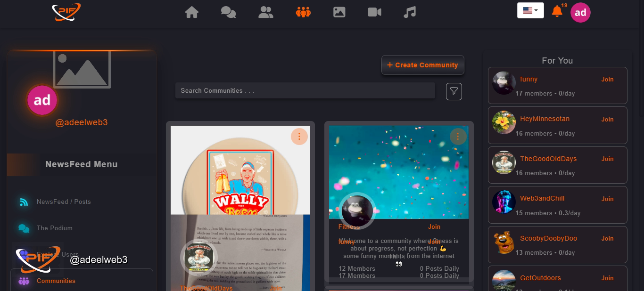Open the HeyMinnesotan community link
Image resolution: width=644 pixels, height=291 pixels.
click(545, 119)
